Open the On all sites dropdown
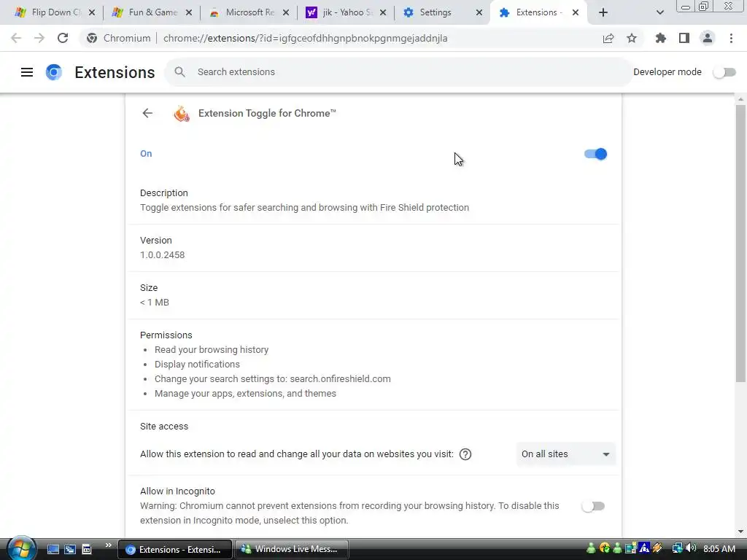 tap(565, 454)
